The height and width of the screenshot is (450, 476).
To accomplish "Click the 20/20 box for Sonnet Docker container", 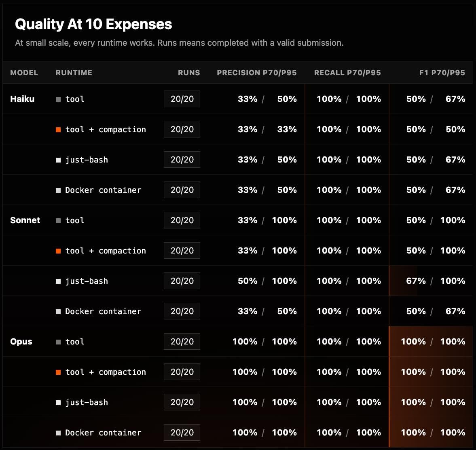I will coord(182,311).
